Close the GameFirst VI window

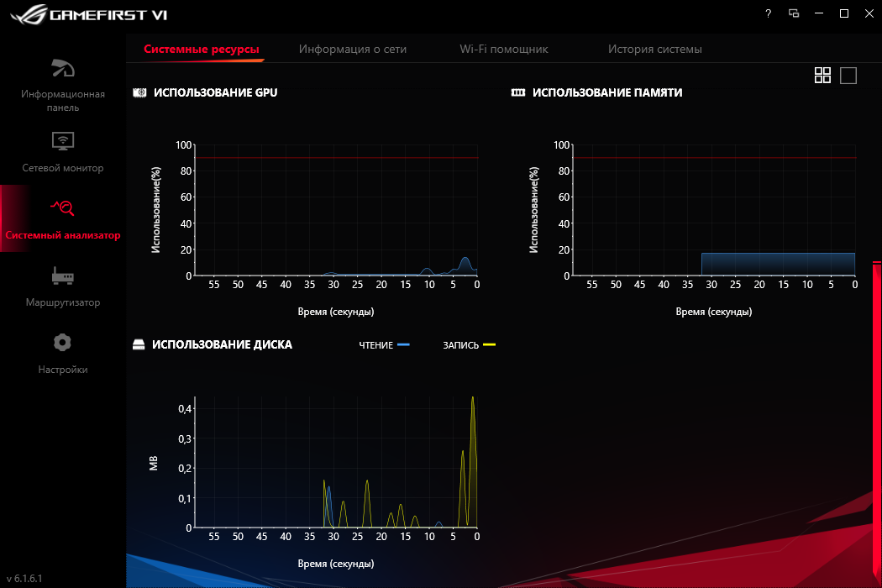[x=869, y=13]
